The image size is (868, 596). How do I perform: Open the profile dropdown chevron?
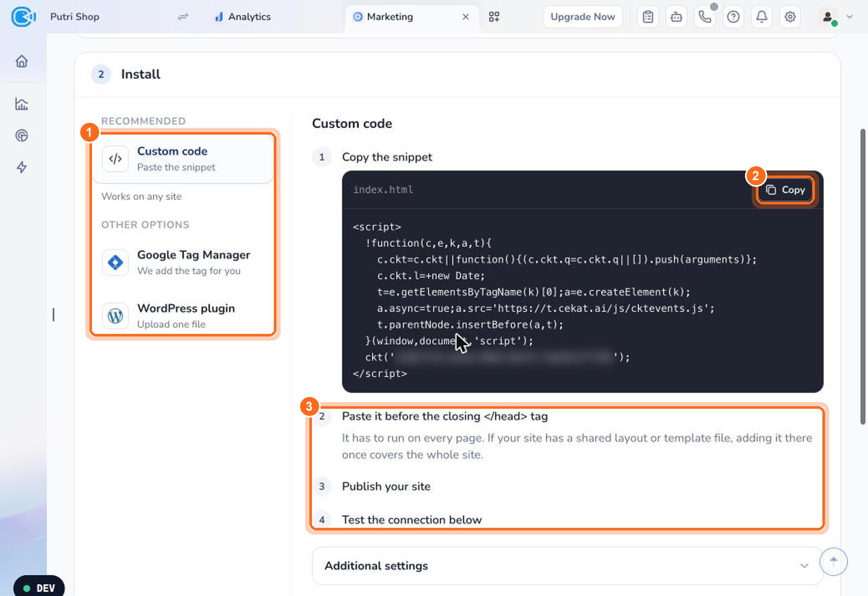click(x=849, y=17)
